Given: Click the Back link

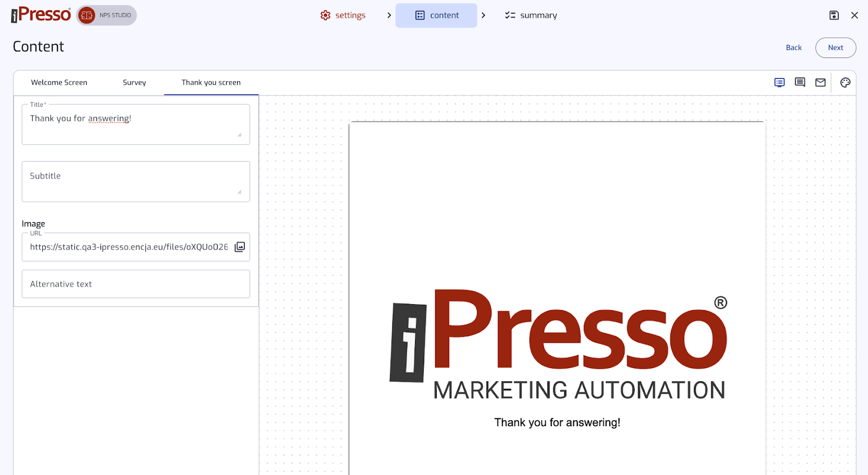Looking at the screenshot, I should [794, 48].
